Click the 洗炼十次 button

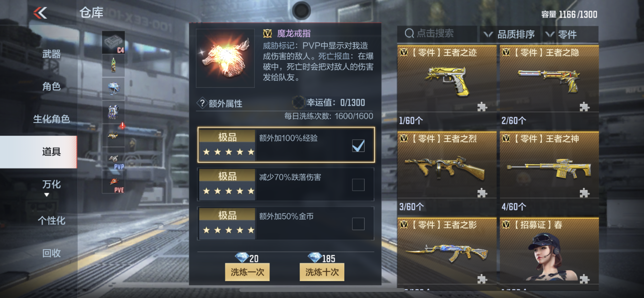pyautogui.click(x=322, y=272)
